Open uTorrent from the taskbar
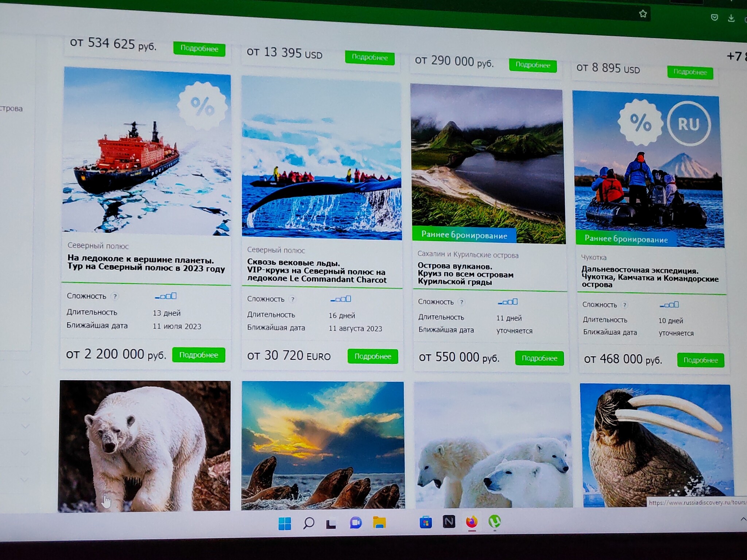The height and width of the screenshot is (560, 747). pyautogui.click(x=494, y=522)
